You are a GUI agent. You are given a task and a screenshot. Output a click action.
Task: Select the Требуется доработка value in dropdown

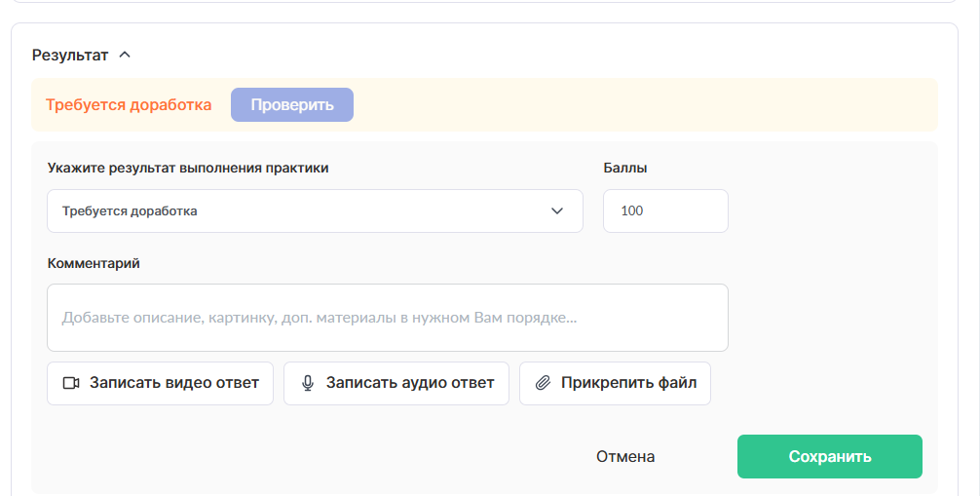130,210
